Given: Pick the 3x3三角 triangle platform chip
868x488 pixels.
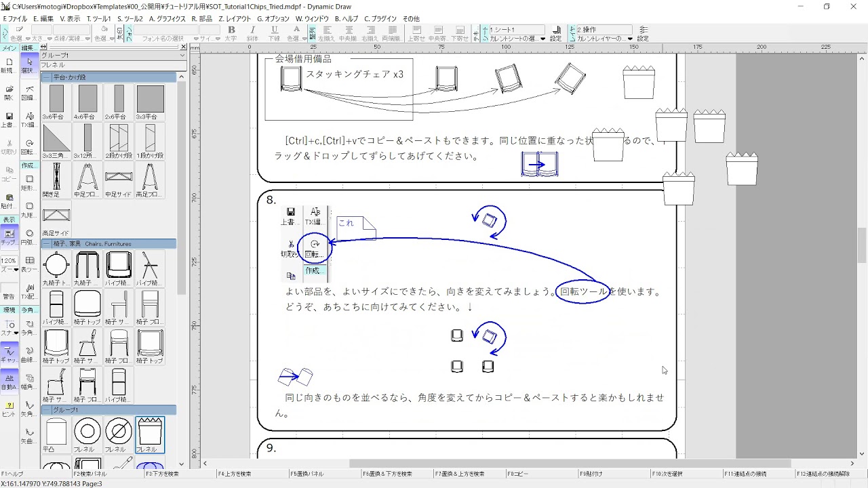Looking at the screenshot, I should click(x=56, y=141).
